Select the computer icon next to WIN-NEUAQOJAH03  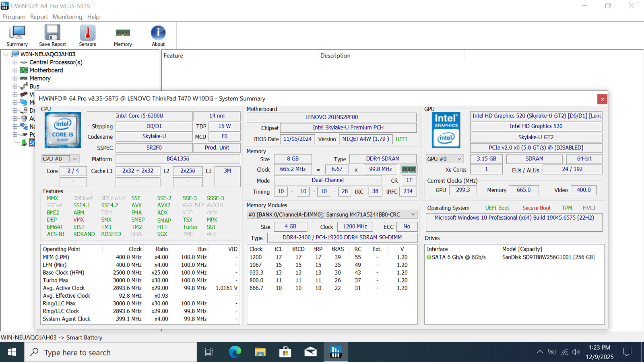point(15,54)
